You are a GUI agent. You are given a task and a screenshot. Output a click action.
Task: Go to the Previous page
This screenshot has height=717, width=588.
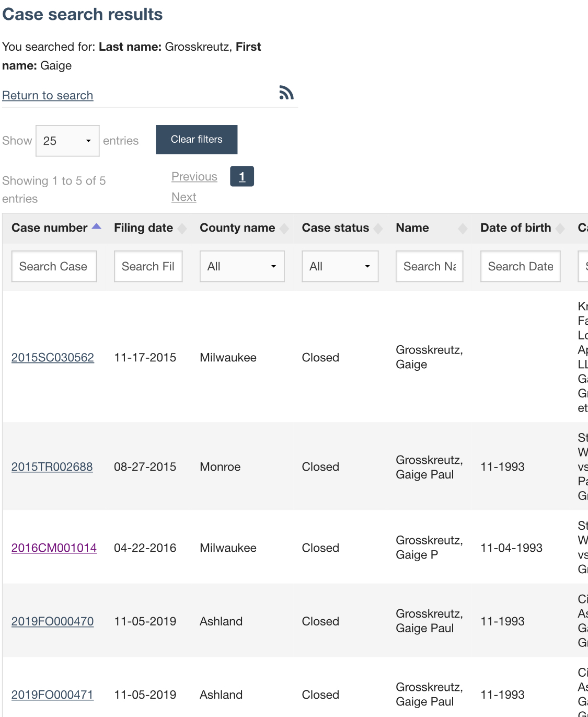click(194, 177)
